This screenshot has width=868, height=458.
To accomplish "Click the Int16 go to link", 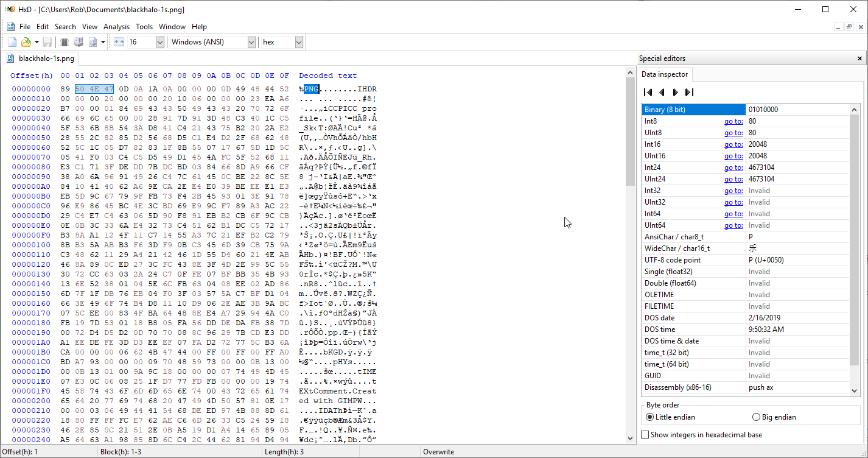I will (x=733, y=144).
